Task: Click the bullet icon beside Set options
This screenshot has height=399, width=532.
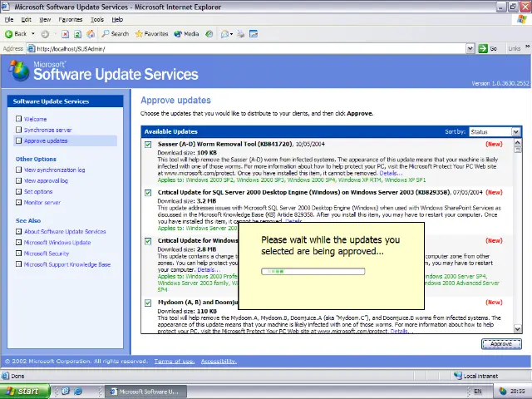Action: pyautogui.click(x=18, y=191)
